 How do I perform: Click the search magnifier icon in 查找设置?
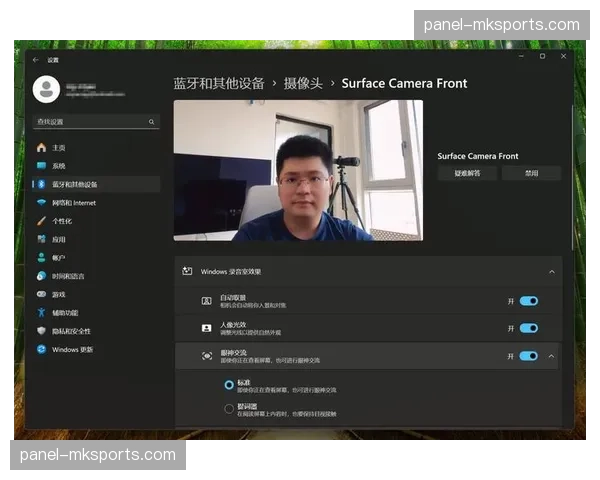(152, 122)
